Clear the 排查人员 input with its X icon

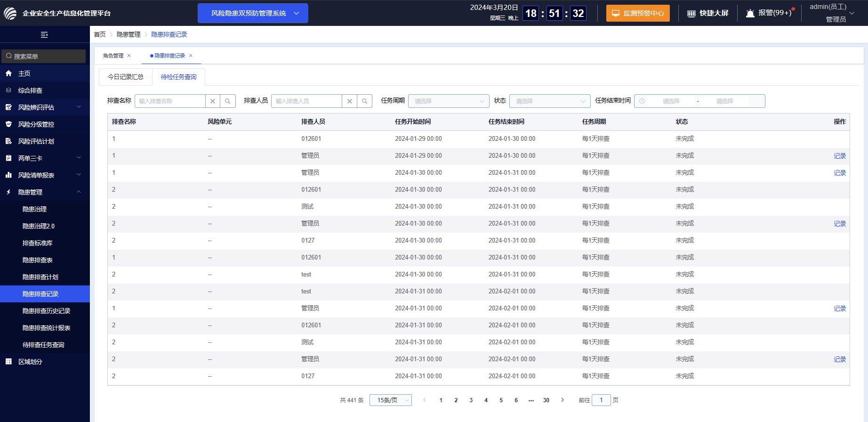pyautogui.click(x=349, y=101)
